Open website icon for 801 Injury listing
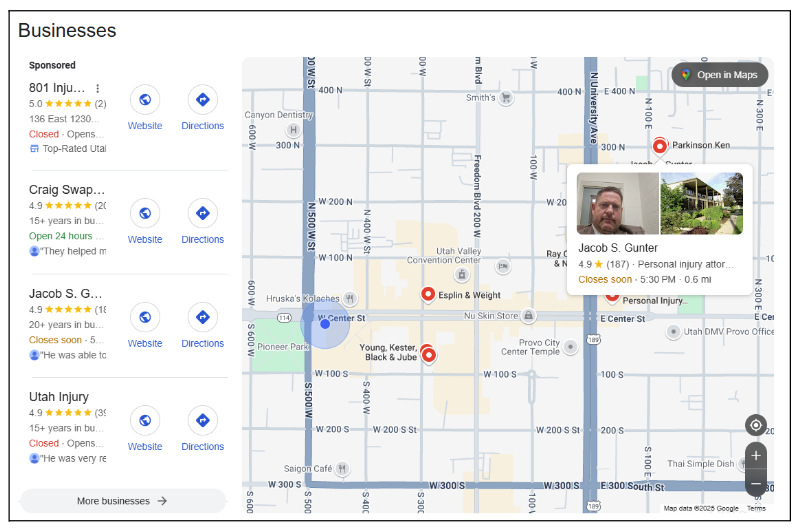Viewport: 803px width, 530px height. point(145,99)
